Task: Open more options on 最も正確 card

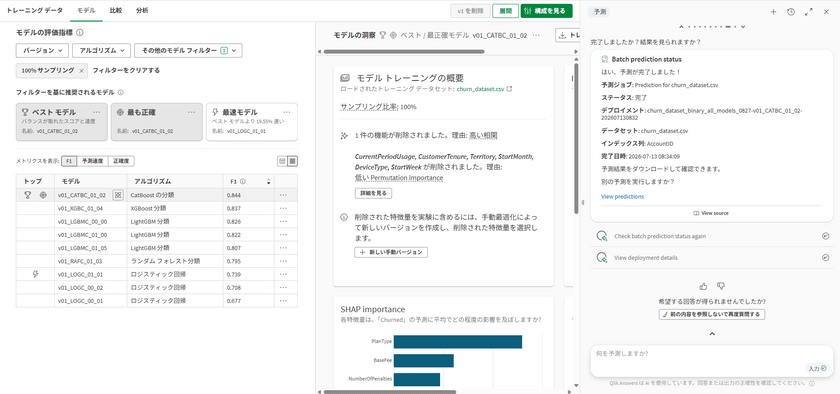Action: click(192, 113)
